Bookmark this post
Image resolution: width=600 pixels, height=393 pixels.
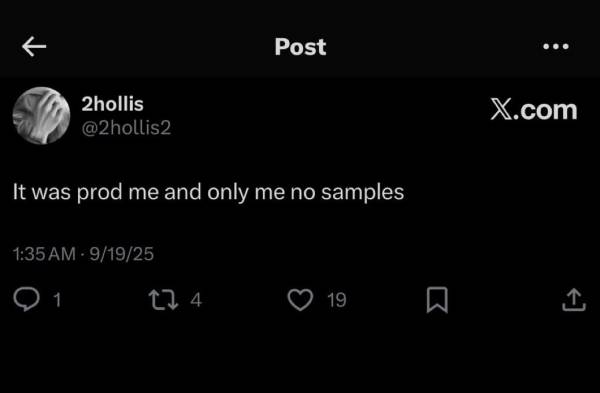coord(437,300)
